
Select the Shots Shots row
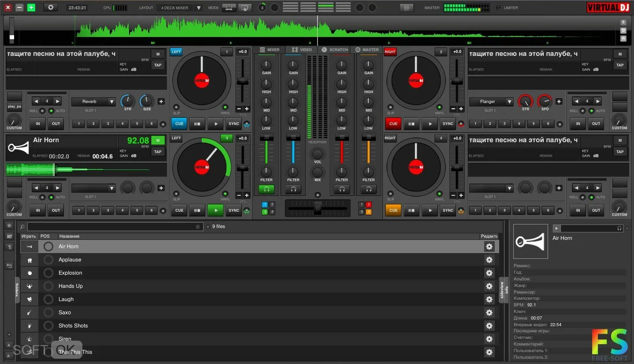point(260,326)
